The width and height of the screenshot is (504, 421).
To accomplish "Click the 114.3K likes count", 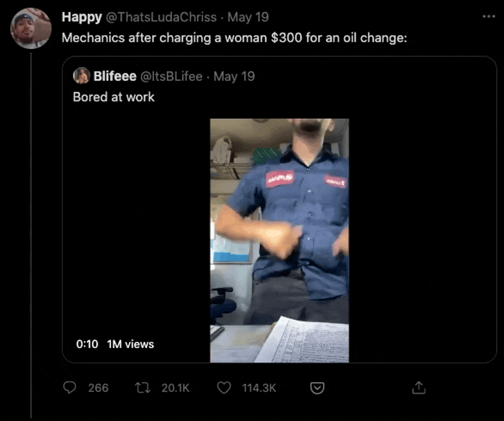I will [259, 388].
